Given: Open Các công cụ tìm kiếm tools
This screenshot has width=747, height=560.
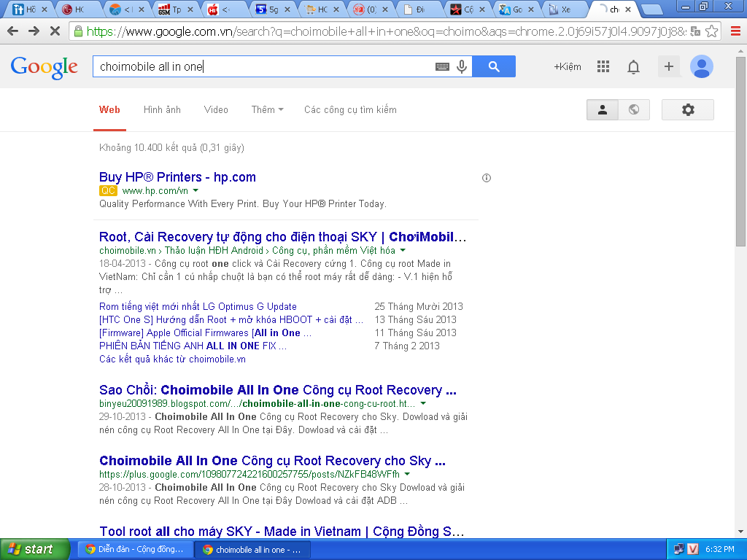Looking at the screenshot, I should point(350,109).
